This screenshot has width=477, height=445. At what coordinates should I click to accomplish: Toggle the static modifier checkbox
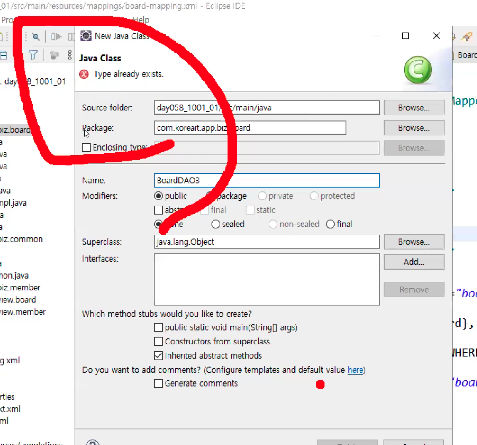(250, 210)
